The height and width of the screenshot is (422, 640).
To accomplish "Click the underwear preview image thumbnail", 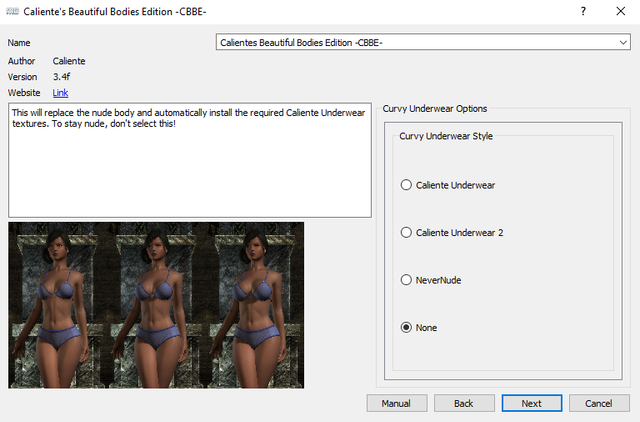I will (x=156, y=305).
